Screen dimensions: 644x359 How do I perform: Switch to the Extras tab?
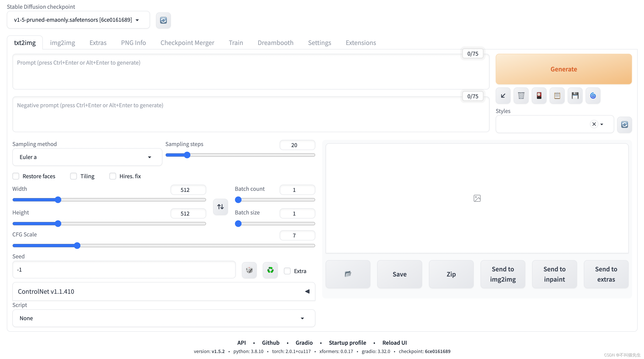98,42
